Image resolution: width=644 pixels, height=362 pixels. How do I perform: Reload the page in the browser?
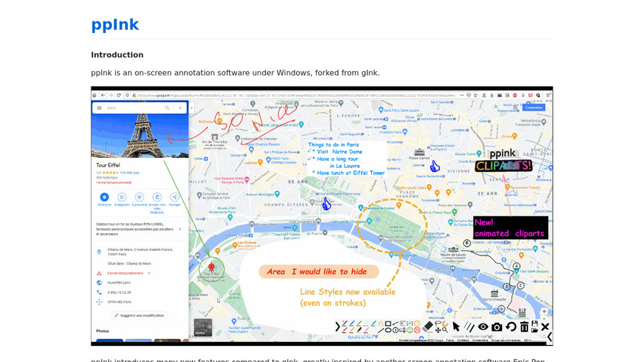pyautogui.click(x=119, y=95)
